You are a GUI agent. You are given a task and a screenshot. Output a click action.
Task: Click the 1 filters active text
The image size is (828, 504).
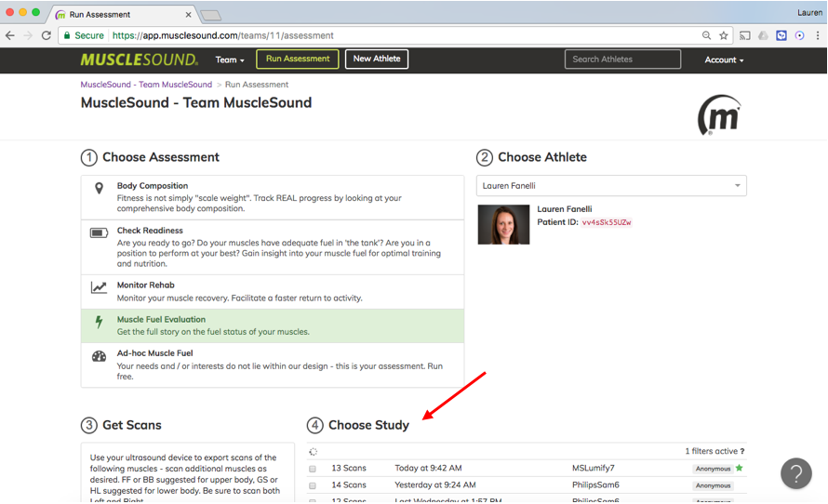[x=711, y=451]
